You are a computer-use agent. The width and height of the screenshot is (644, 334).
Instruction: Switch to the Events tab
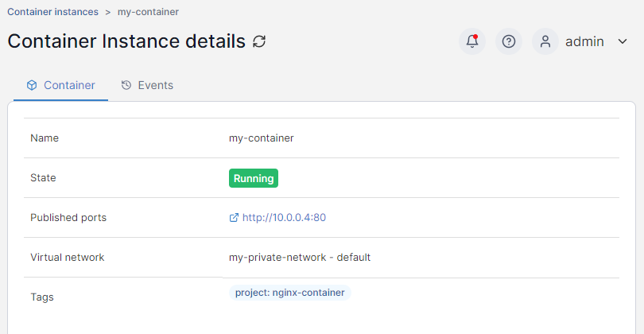point(155,85)
